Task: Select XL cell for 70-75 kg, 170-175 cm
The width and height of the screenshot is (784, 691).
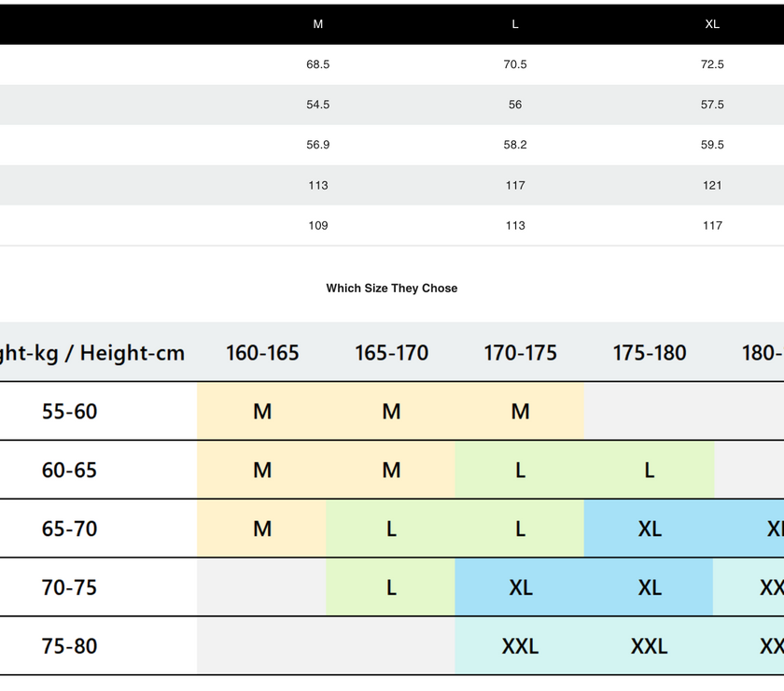Action: click(520, 587)
